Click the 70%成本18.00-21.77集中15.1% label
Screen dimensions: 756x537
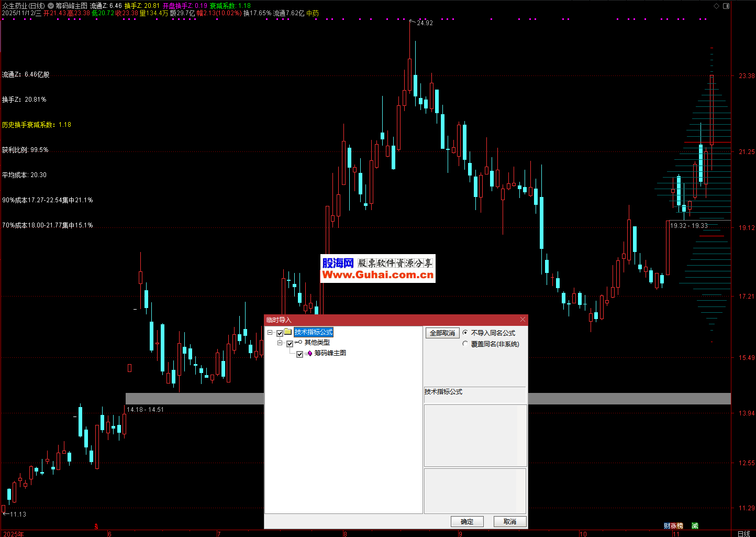[x=48, y=225]
